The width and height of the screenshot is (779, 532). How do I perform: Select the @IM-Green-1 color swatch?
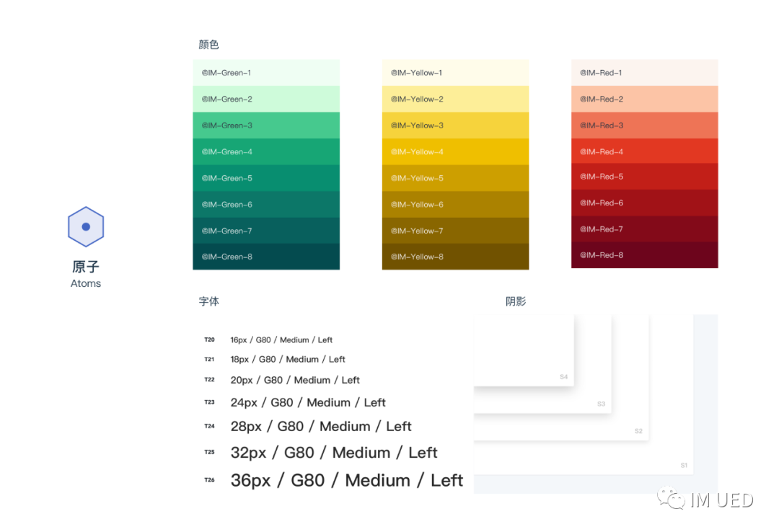[265, 73]
